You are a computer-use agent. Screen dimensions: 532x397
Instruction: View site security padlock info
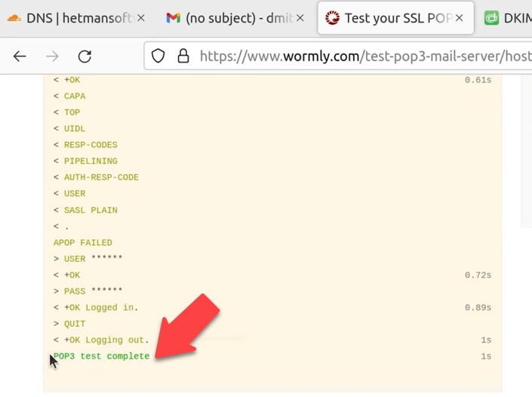183,56
